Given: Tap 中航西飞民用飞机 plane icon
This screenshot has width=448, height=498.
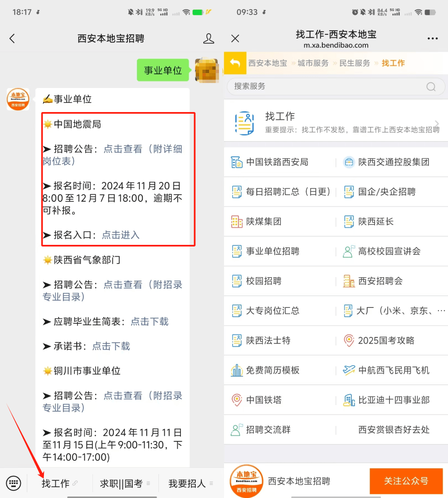Looking at the screenshot, I should tap(349, 370).
